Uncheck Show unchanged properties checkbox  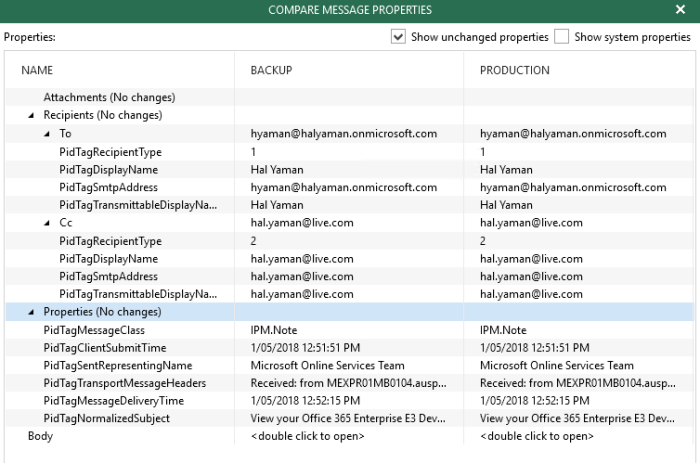[398, 37]
